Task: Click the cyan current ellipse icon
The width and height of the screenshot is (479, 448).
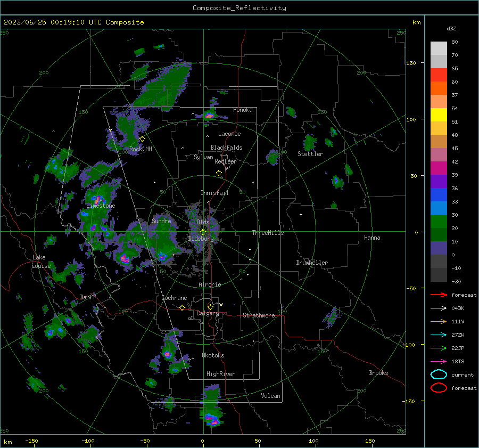Action: tap(439, 374)
